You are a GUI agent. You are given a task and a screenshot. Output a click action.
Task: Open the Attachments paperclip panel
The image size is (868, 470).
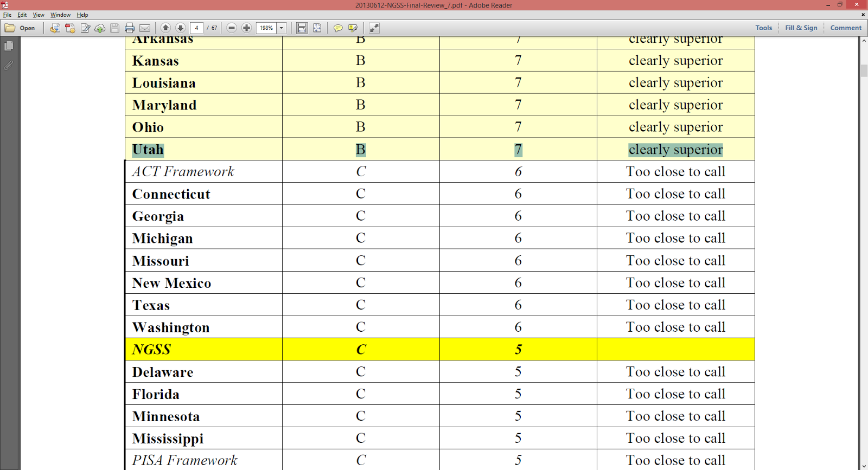[9, 66]
